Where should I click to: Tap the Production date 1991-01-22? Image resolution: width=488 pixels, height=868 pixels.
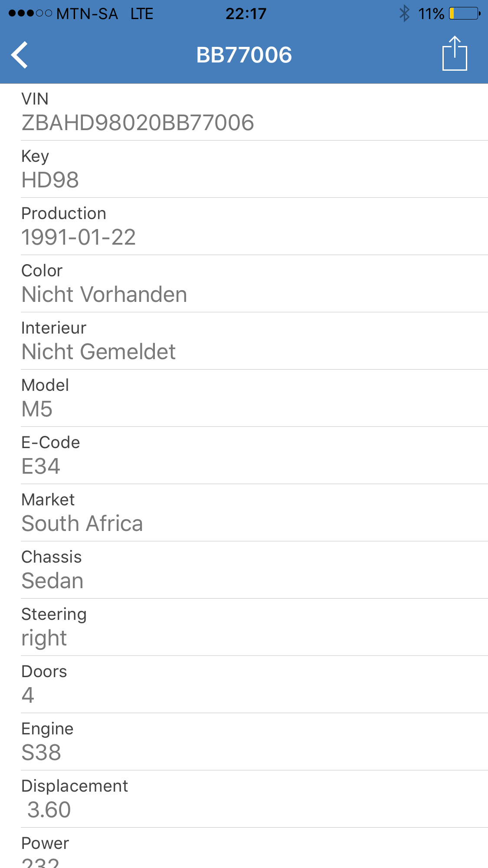(79, 237)
